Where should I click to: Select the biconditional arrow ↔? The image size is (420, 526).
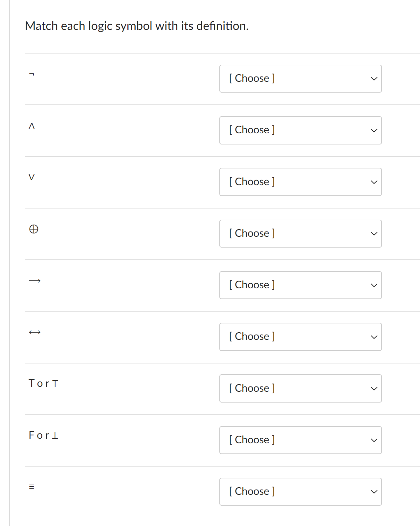pyautogui.click(x=34, y=332)
